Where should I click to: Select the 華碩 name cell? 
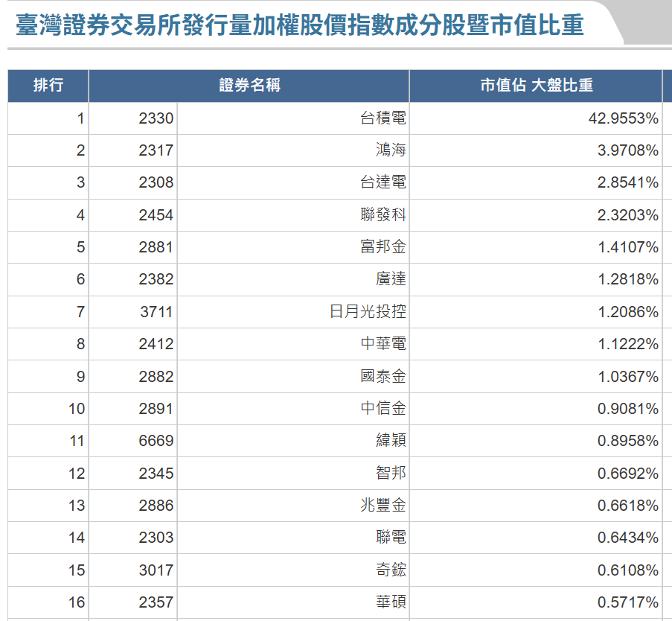click(x=391, y=602)
